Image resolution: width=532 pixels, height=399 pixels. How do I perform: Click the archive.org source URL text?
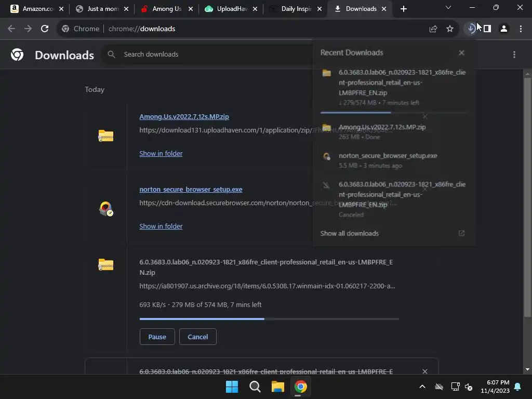pyautogui.click(x=267, y=286)
